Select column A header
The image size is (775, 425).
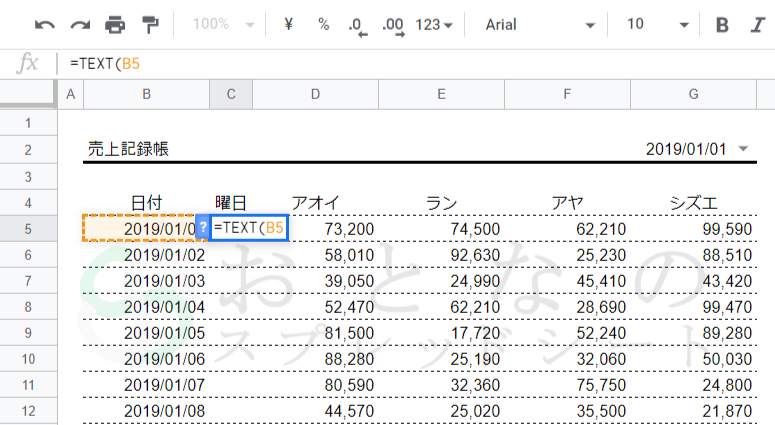click(x=71, y=94)
